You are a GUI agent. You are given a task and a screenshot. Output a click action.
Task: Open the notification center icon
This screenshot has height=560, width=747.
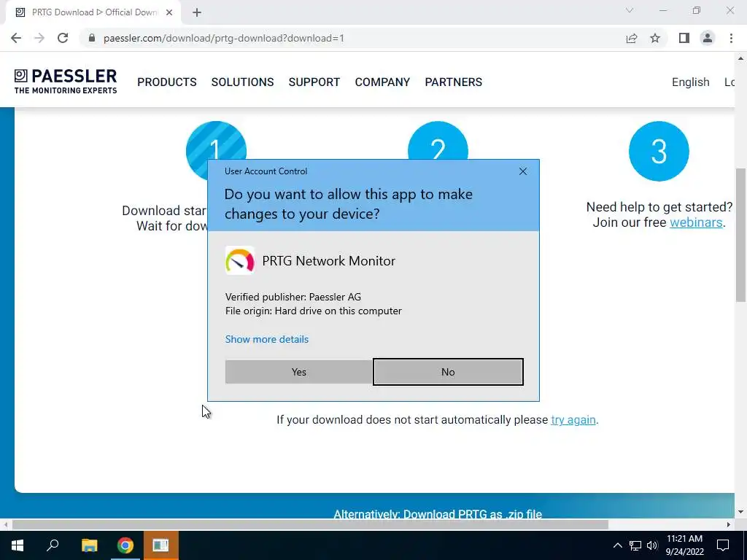(x=723, y=545)
